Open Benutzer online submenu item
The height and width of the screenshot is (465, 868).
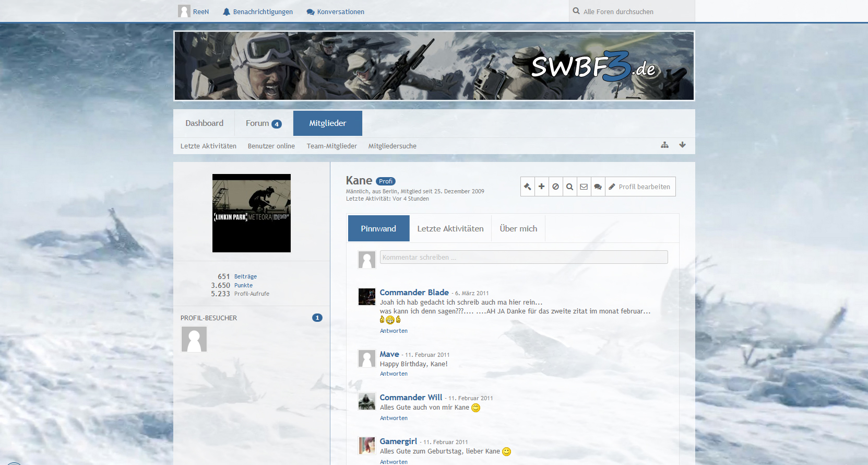[x=271, y=146]
